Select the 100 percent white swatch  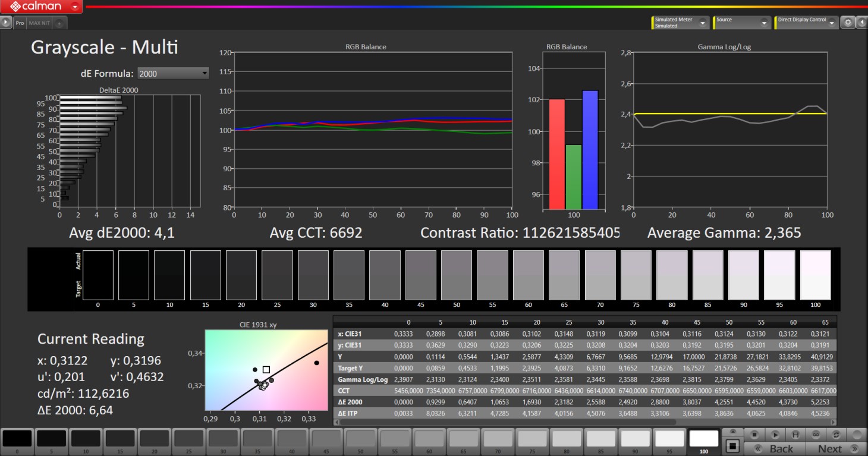[x=704, y=441]
